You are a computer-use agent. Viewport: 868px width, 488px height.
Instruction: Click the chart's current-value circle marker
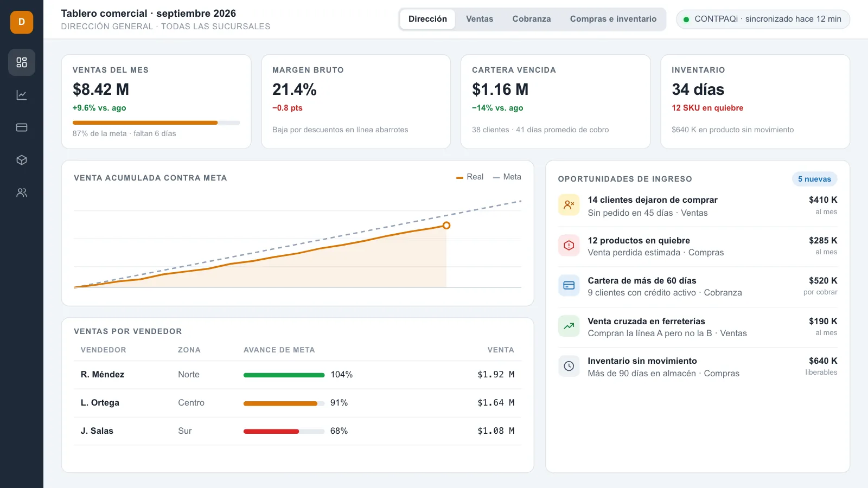tap(446, 226)
